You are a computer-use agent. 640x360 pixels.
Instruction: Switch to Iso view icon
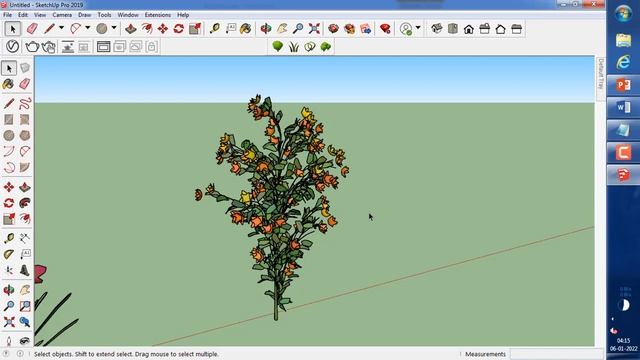tap(437, 29)
